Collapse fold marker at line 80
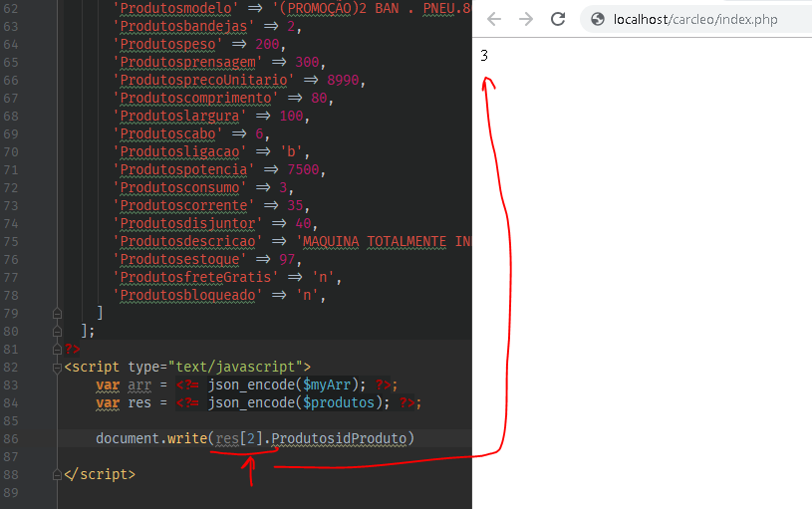Screen dimensions: 812x510 [58, 332]
